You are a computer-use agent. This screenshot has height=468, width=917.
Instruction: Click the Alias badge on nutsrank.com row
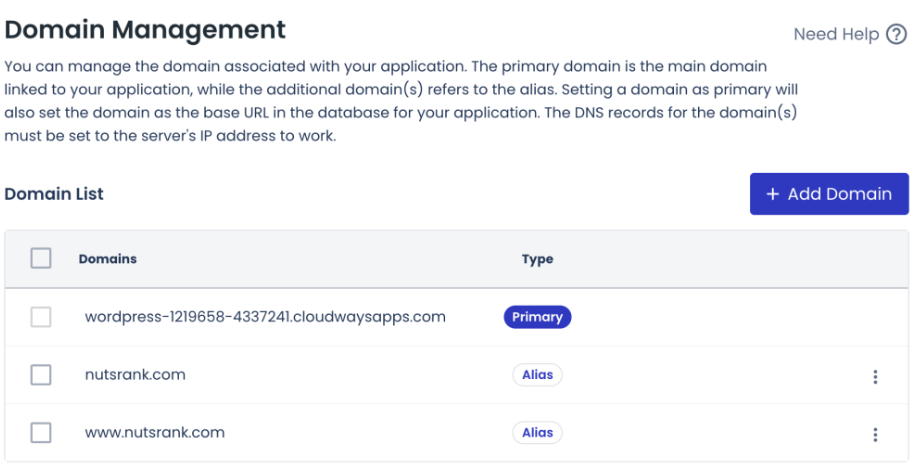pyautogui.click(x=537, y=375)
